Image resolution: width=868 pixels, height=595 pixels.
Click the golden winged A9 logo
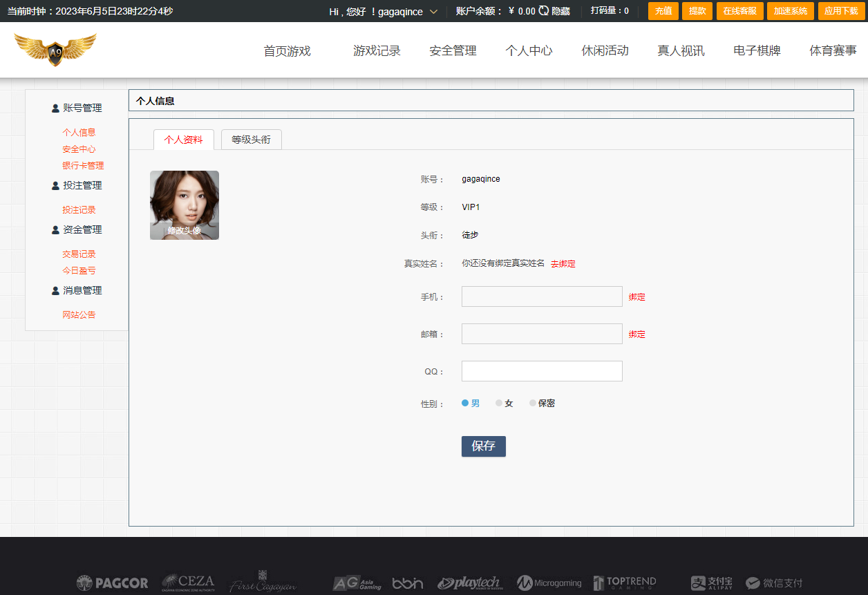(x=55, y=50)
